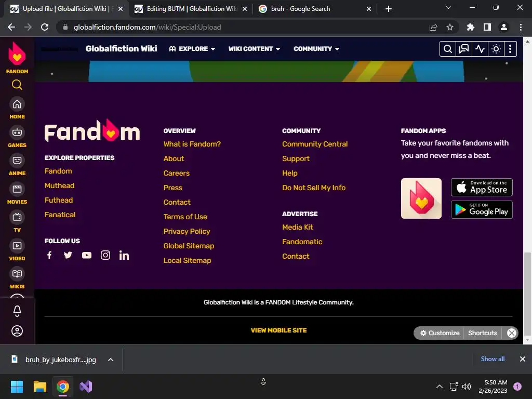532x399 pixels.
Task: Click the sidebar search magnifier icon
Action: click(x=17, y=85)
